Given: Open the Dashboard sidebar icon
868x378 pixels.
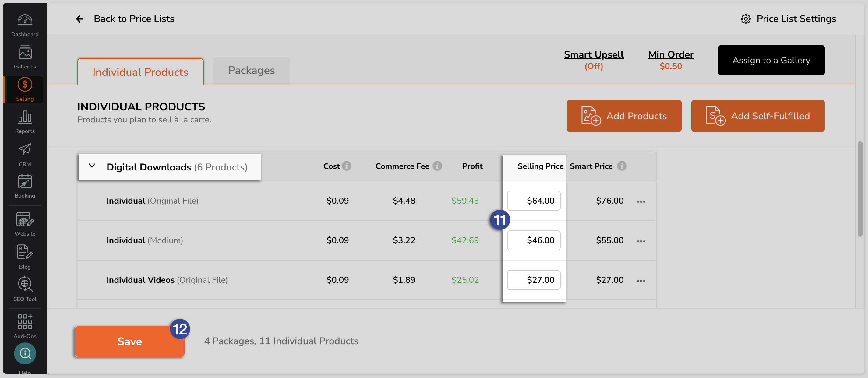Looking at the screenshot, I should [x=25, y=20].
